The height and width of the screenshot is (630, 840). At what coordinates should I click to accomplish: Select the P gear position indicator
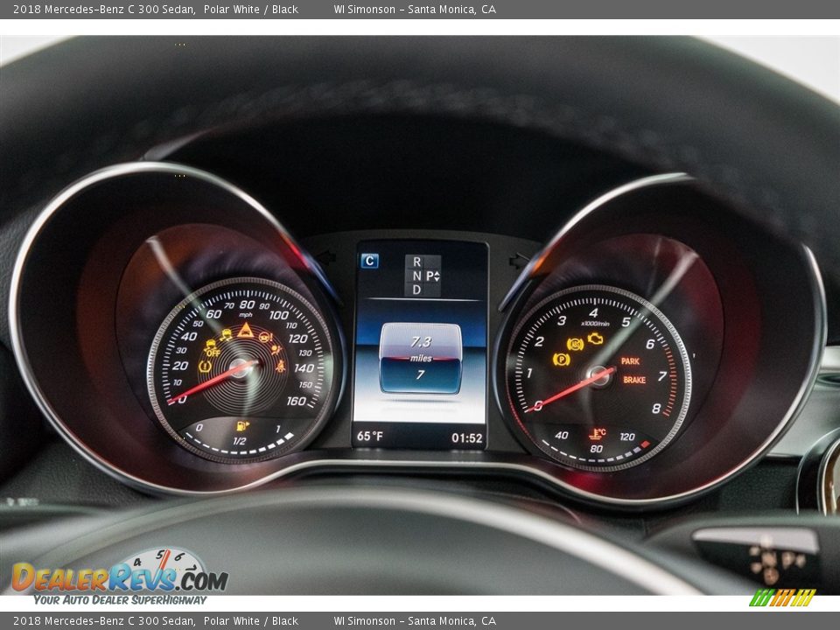tap(431, 276)
